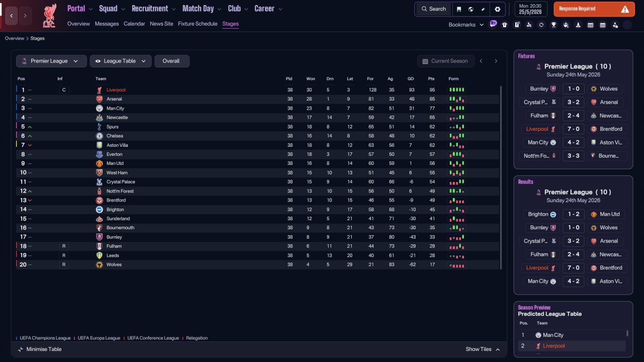Open the Search button
Image resolution: width=644 pixels, height=362 pixels.
(x=433, y=9)
